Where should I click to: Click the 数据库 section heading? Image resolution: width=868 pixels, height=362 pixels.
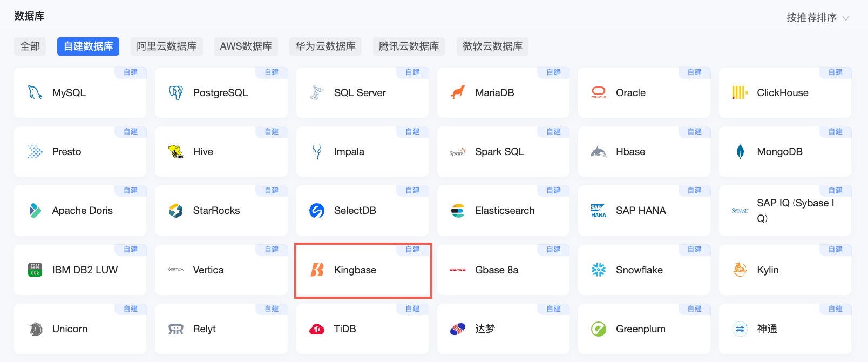29,16
